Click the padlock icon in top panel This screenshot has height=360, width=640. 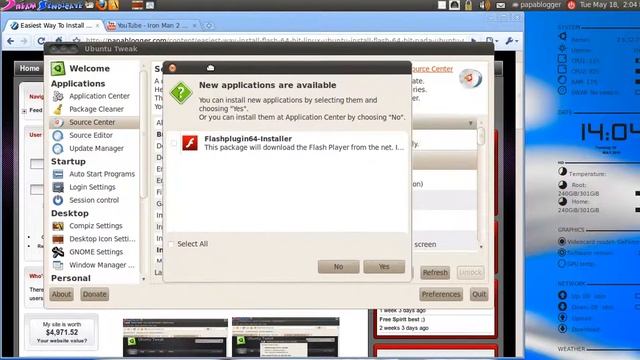click(468, 5)
